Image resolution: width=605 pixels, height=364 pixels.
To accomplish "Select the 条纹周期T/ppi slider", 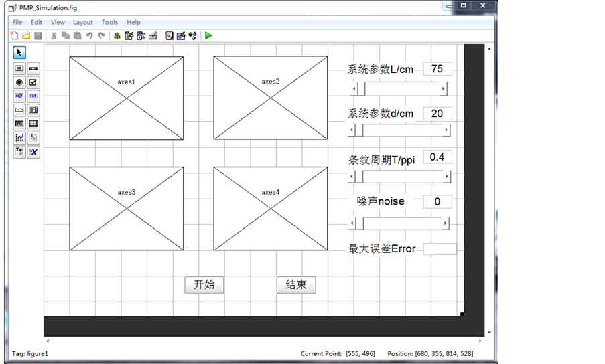I will (399, 176).
